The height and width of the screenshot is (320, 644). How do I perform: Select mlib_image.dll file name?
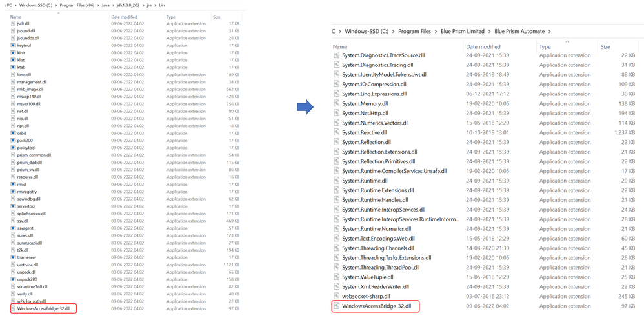(30, 89)
